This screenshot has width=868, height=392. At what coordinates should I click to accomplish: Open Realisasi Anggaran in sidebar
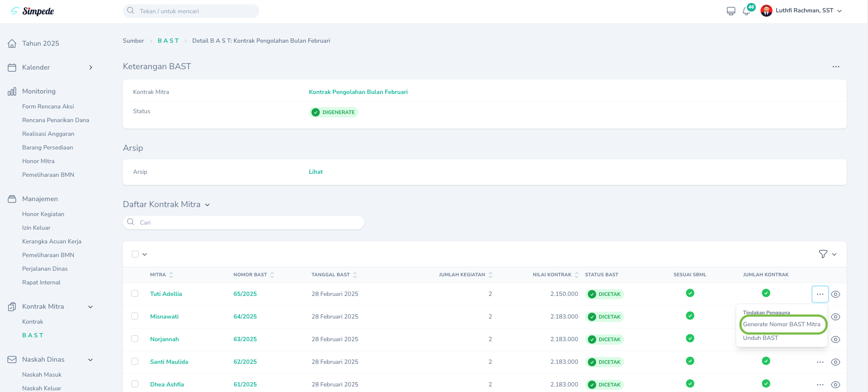click(x=48, y=134)
